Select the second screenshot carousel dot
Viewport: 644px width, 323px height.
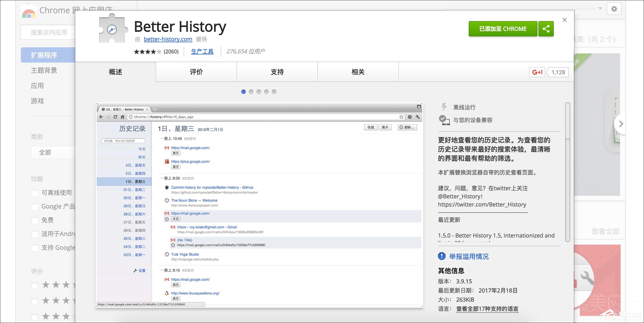[251, 92]
